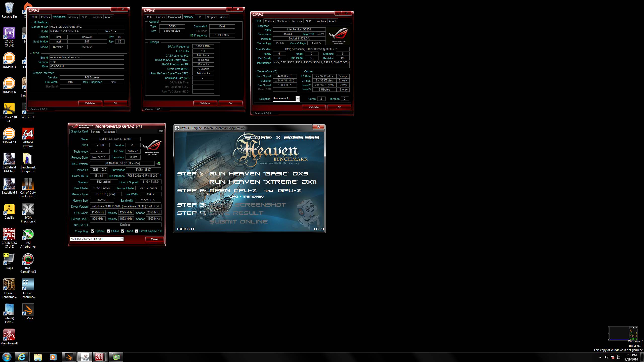The height and width of the screenshot is (362, 644).
Task: Click the gadget hamburger menu icon
Action: pos(631,328)
